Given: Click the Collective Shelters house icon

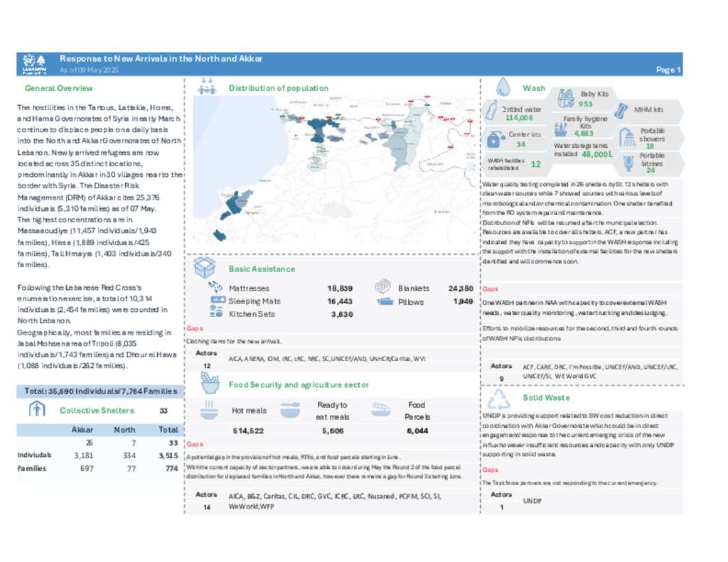Looking at the screenshot, I should coord(36,409).
